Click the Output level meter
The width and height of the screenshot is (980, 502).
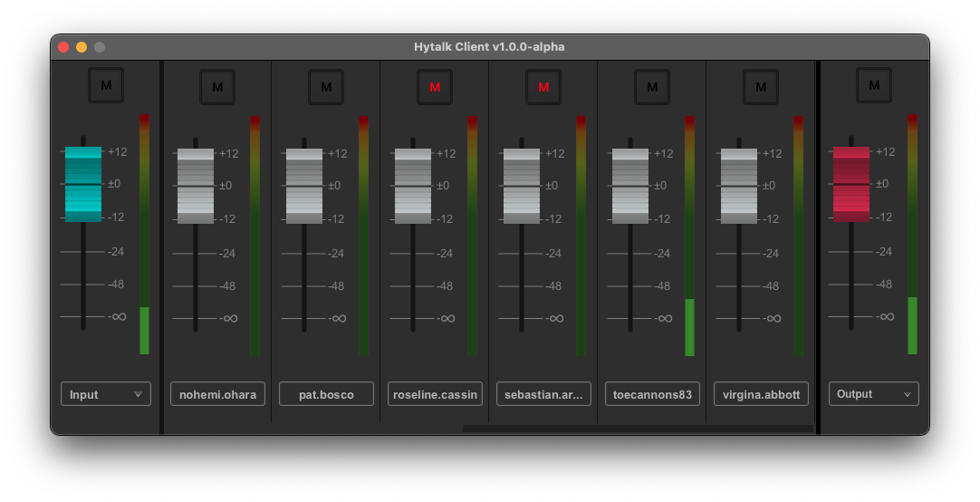click(912, 235)
